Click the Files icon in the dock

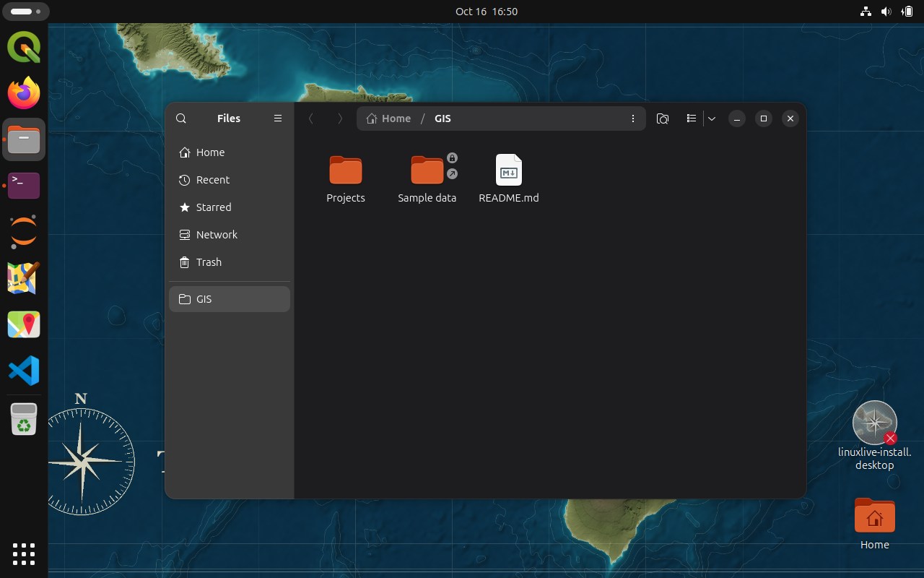click(24, 139)
